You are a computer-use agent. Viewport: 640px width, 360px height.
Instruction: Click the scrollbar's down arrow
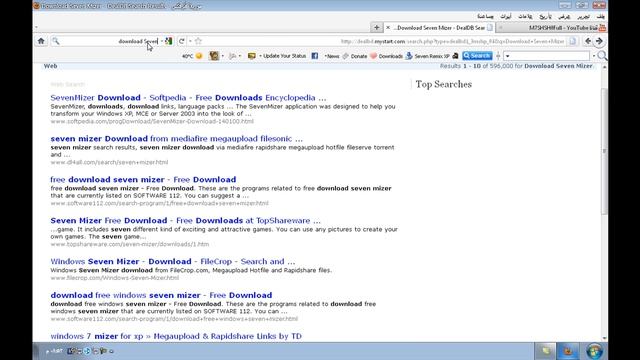604,338
